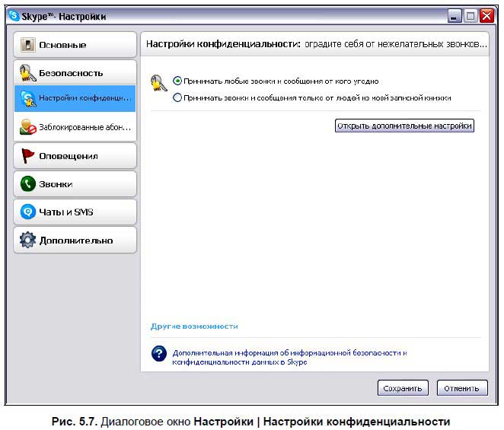The height and width of the screenshot is (430, 504).
Task: Expand the Звонки settings section
Action: pyautogui.click(x=75, y=184)
